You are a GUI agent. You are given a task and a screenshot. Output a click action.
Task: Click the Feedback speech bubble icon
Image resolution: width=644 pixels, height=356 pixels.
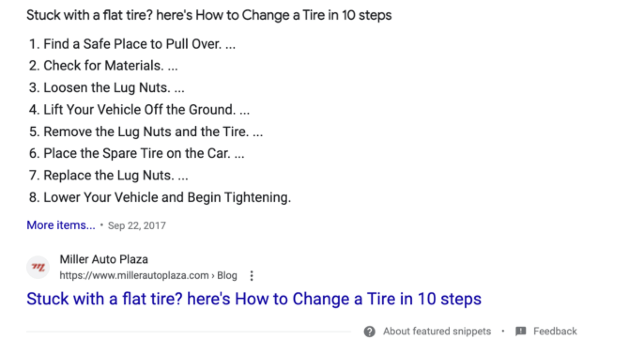[x=521, y=332]
